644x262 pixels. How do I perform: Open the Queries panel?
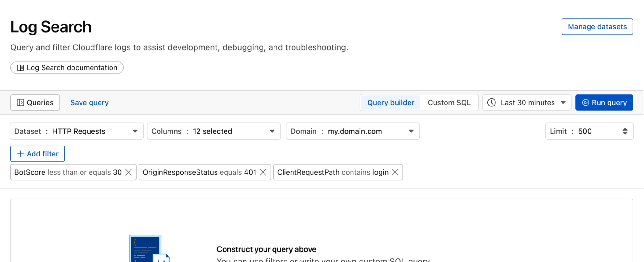35,103
